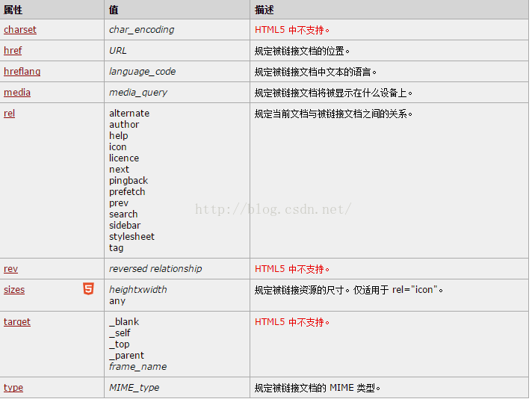This screenshot has width=532, height=402.
Task: Click the _blank target value
Action: click(x=124, y=321)
